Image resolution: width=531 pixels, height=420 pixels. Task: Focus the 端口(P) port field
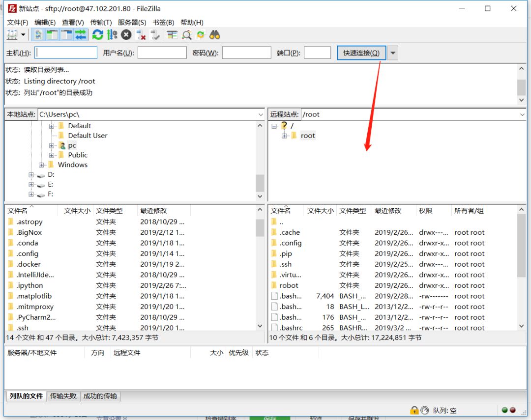pos(317,53)
